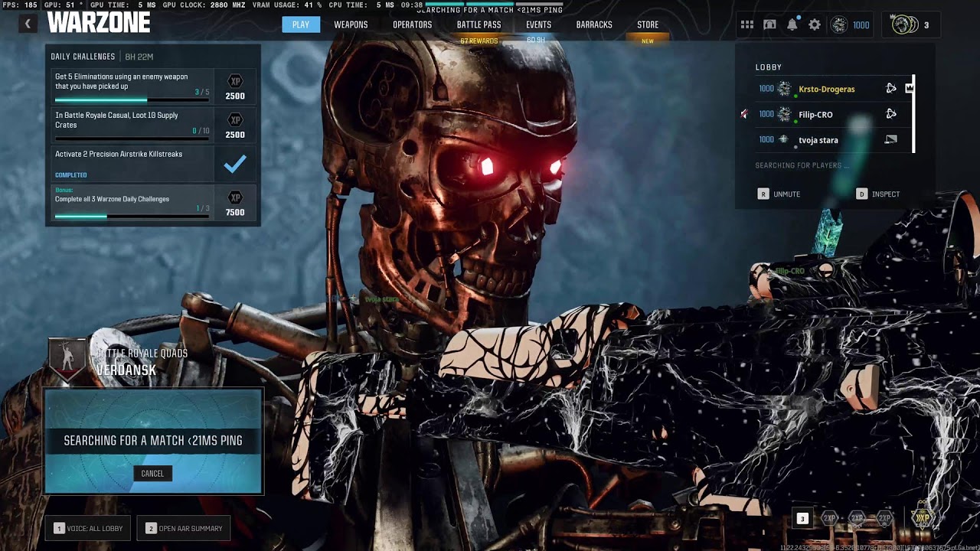Click XP icon on 5 Eliminations challenge
The image size is (980, 551).
pyautogui.click(x=235, y=81)
